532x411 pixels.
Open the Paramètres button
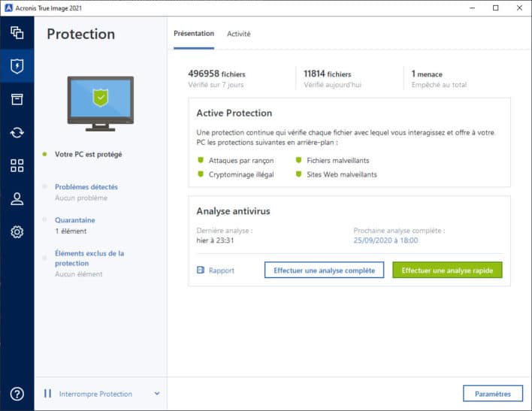[492, 394]
